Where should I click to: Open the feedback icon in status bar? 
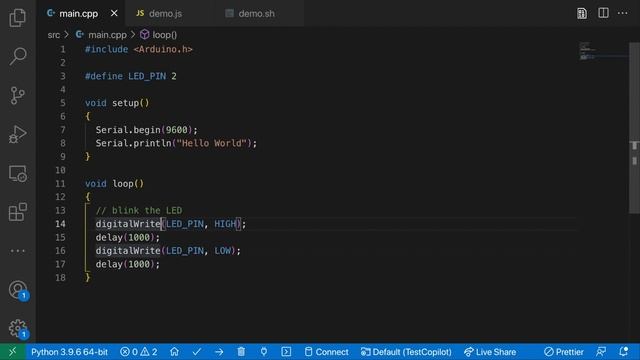(601, 351)
